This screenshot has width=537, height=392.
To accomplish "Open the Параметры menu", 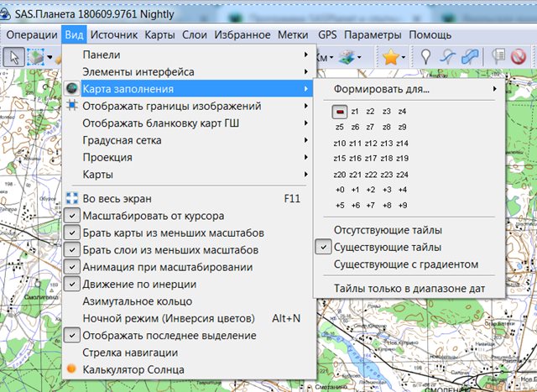I will (373, 34).
